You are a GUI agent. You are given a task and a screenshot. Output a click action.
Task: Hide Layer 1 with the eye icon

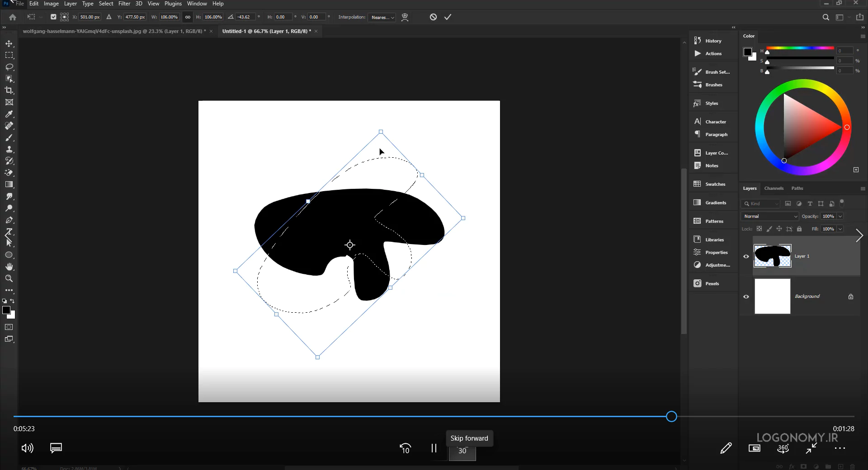coord(746,256)
